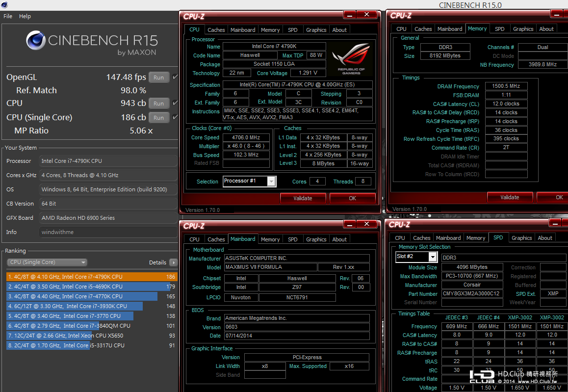
Task: Open the File menu in Cinebench
Action: [8, 16]
